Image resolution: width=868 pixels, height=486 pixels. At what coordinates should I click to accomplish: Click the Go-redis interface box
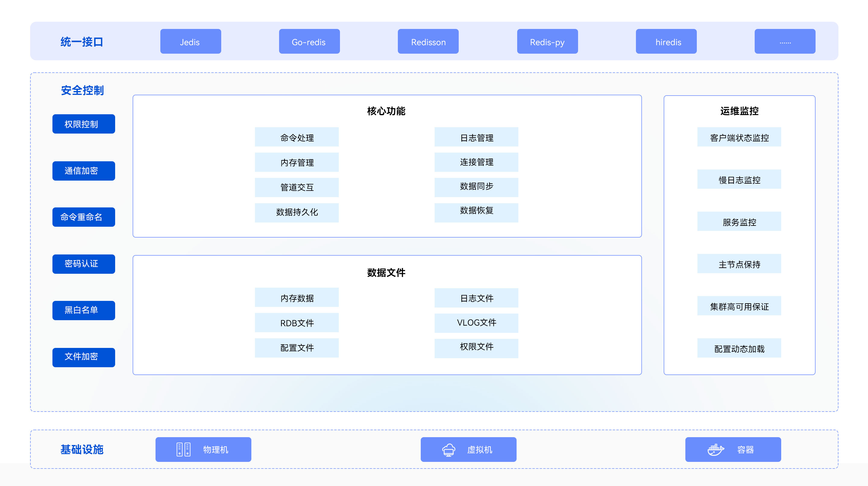point(309,42)
